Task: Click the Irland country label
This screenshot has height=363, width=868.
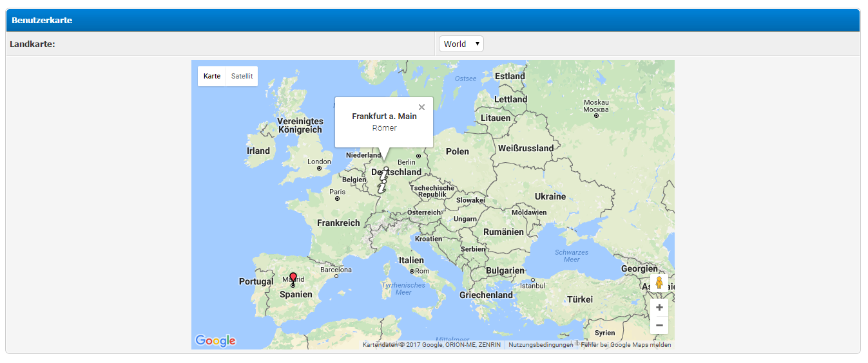Action: pos(258,151)
